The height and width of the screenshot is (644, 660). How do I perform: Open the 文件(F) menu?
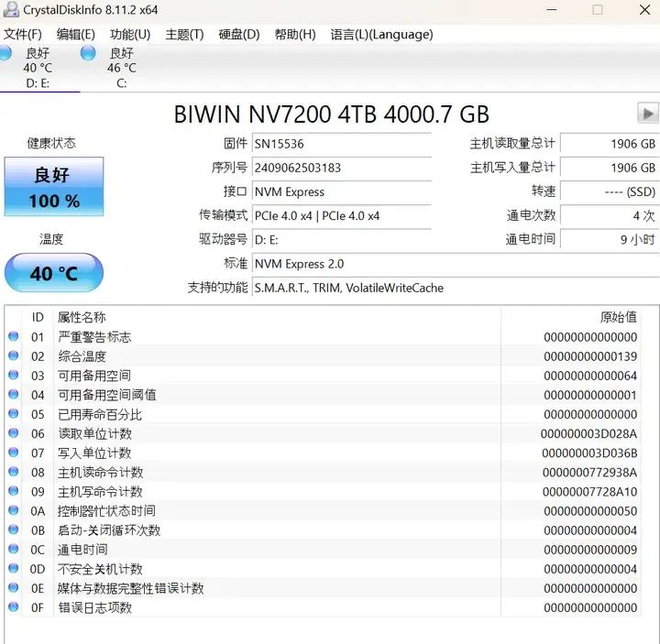coord(23,34)
